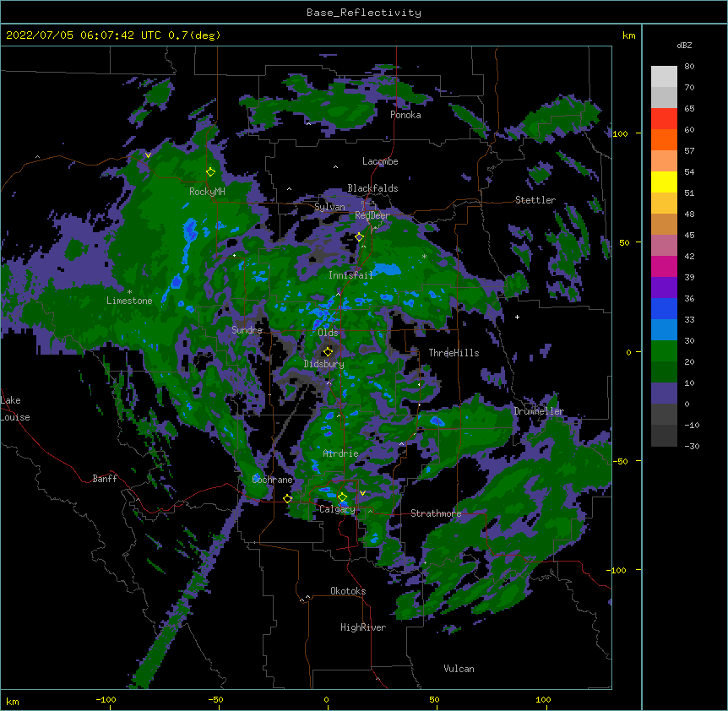Select the green swatch between 30 and 20
The image size is (728, 711).
(x=664, y=351)
